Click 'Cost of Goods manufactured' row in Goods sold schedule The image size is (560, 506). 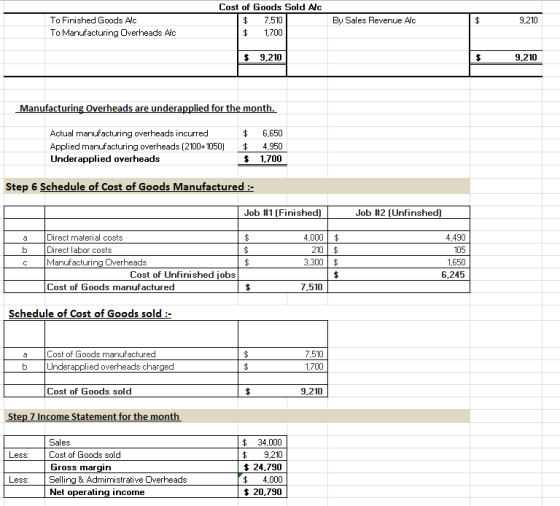coord(101,354)
